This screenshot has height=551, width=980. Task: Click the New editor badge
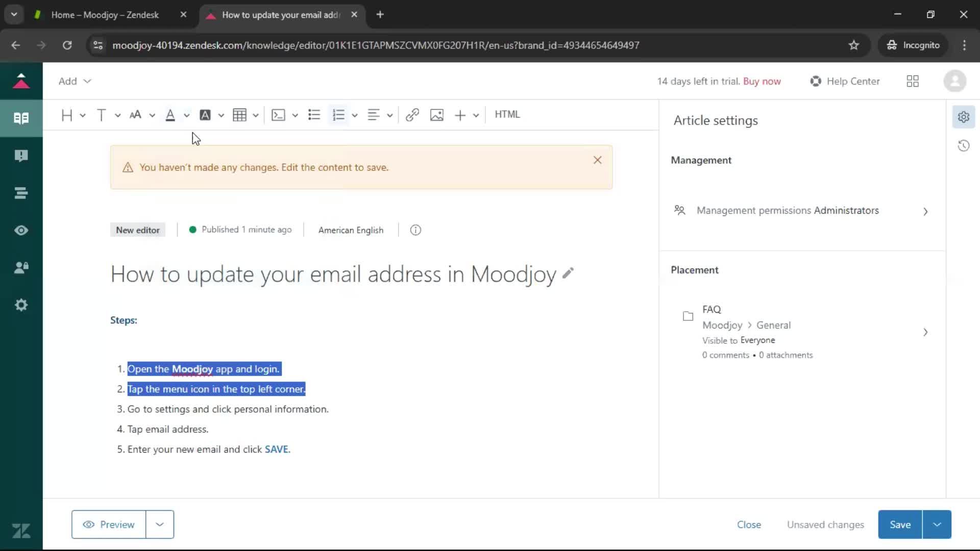[138, 230]
